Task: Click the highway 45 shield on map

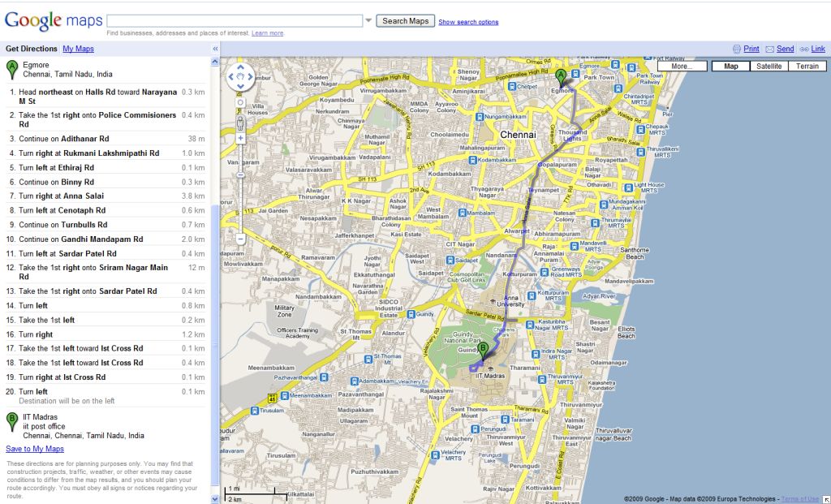Action: coord(273,397)
